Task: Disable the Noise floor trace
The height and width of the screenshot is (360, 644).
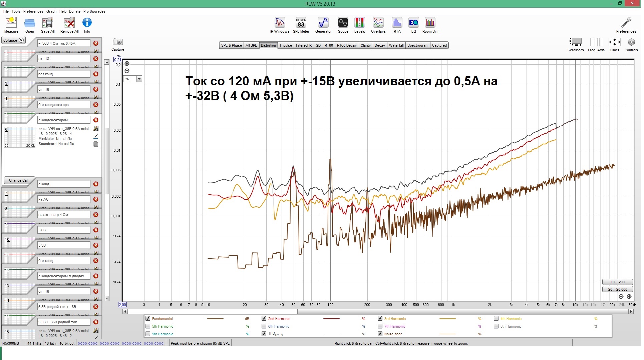Action: click(380, 334)
